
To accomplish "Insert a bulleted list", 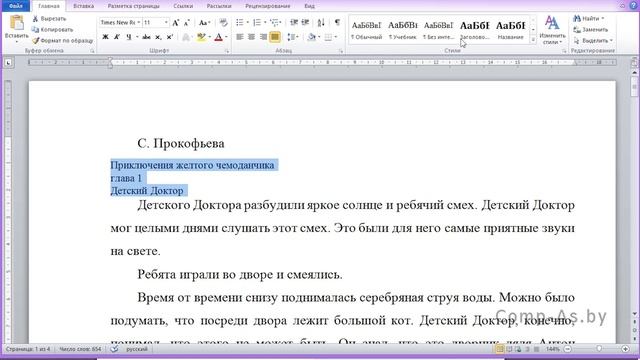I will click(x=240, y=22).
